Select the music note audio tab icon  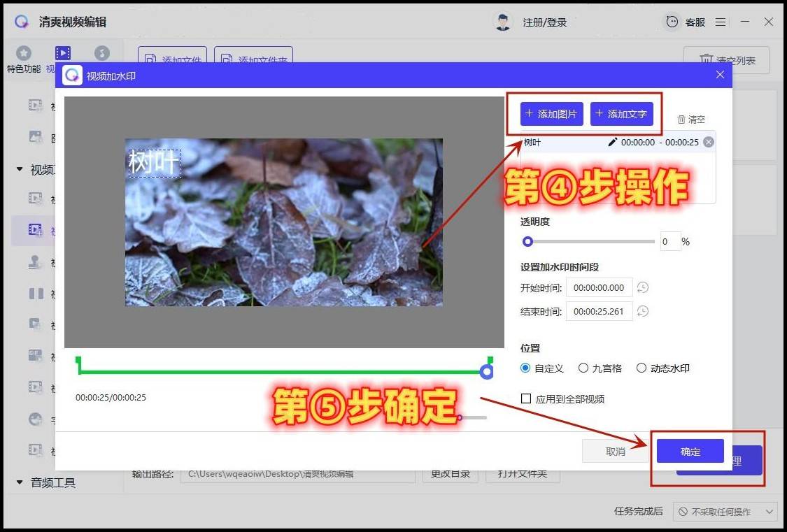coord(102,53)
